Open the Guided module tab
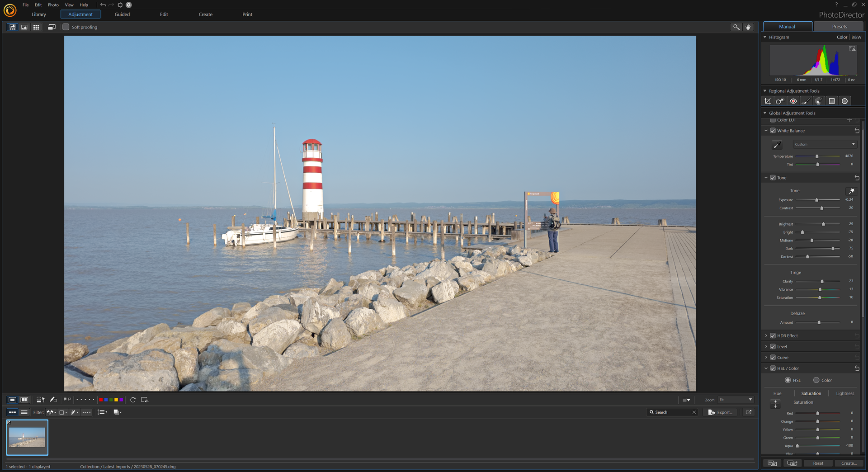This screenshot has width=868, height=472. 122,14
